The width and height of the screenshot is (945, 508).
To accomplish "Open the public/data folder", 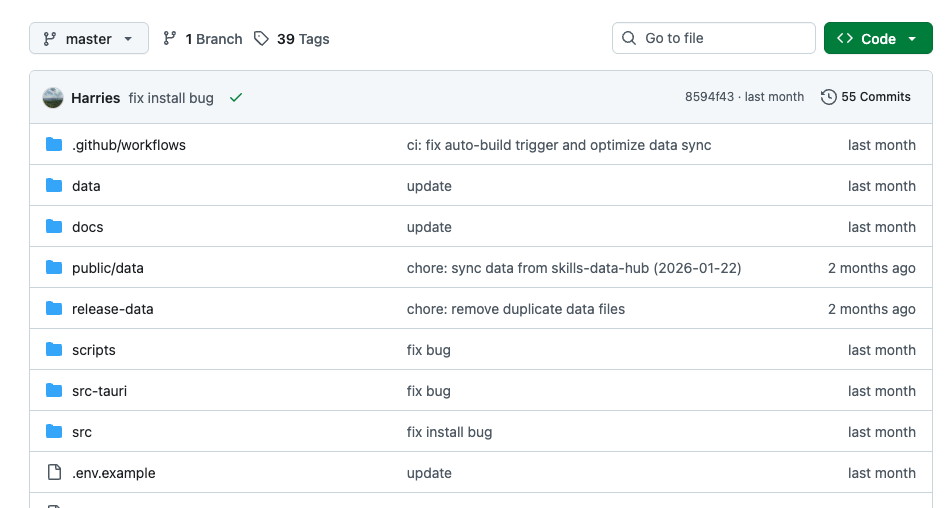I will (x=108, y=268).
